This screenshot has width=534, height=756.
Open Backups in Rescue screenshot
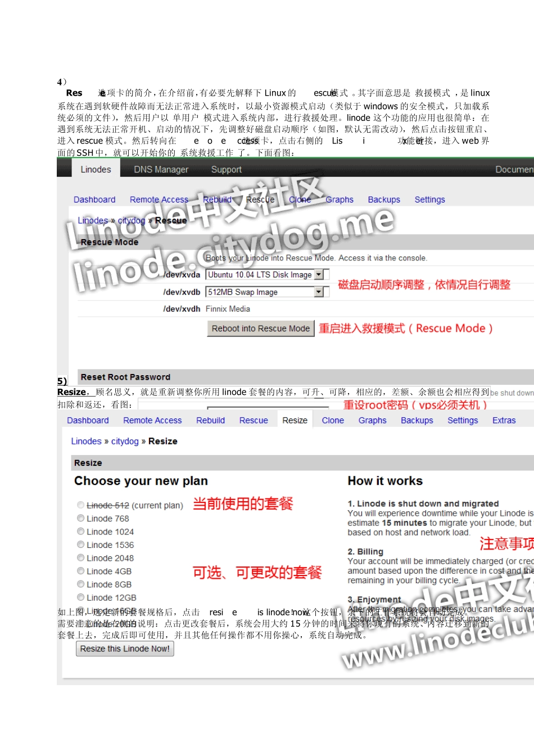(x=384, y=200)
